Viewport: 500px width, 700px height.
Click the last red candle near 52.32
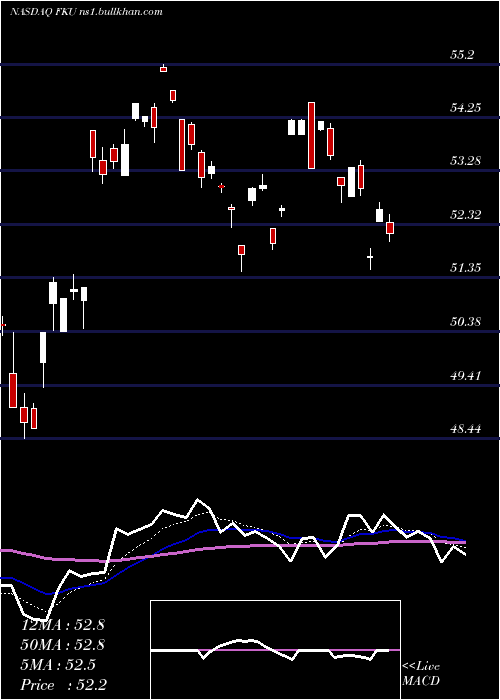coord(390,228)
